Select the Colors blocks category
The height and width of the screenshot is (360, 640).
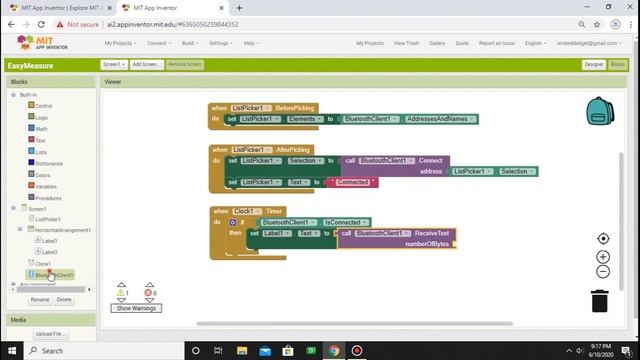tap(43, 175)
